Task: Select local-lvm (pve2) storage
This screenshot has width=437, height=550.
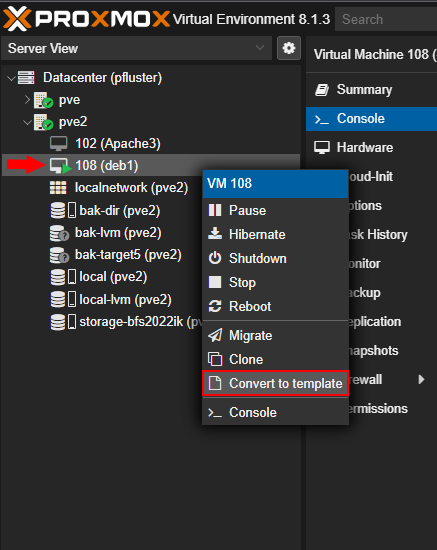Action: (125, 300)
